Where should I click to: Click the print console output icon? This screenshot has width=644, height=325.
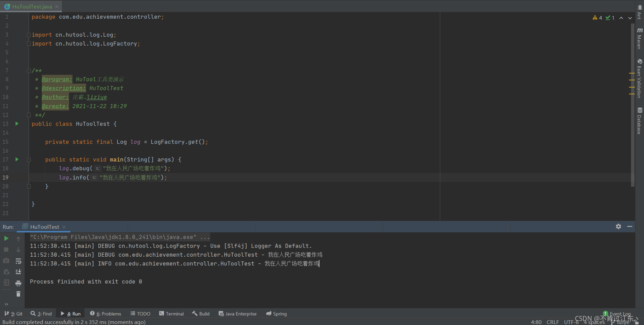tap(18, 283)
